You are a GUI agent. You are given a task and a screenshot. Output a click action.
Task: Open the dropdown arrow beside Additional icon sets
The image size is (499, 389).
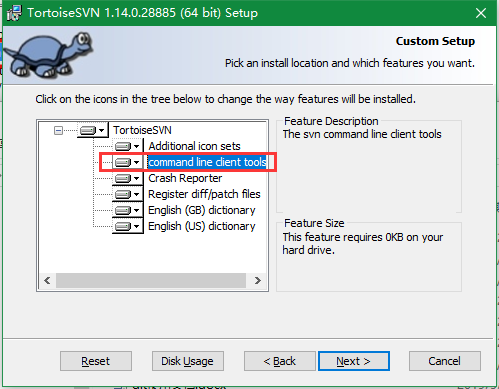tap(137, 147)
